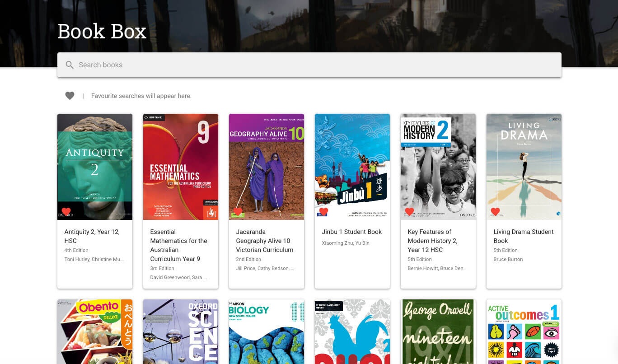Screen dimensions: 618x364
Task: Open the Pearson Biology 11 cover
Action: coord(267,332)
